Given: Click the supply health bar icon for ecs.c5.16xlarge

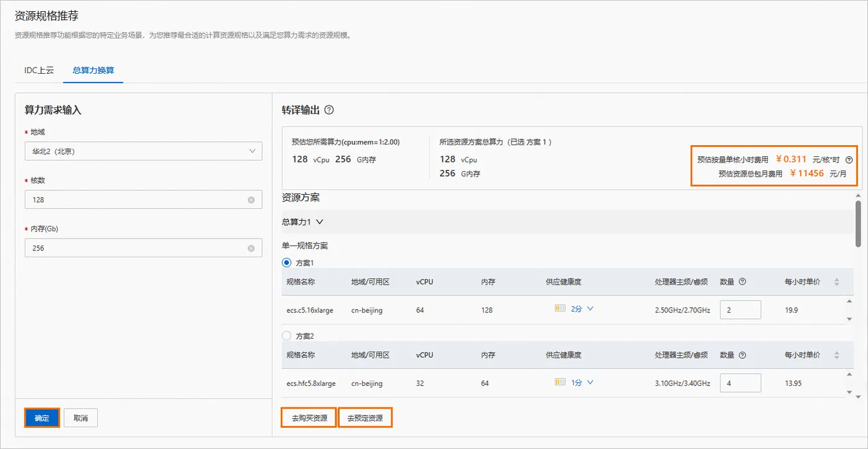Looking at the screenshot, I should (560, 308).
